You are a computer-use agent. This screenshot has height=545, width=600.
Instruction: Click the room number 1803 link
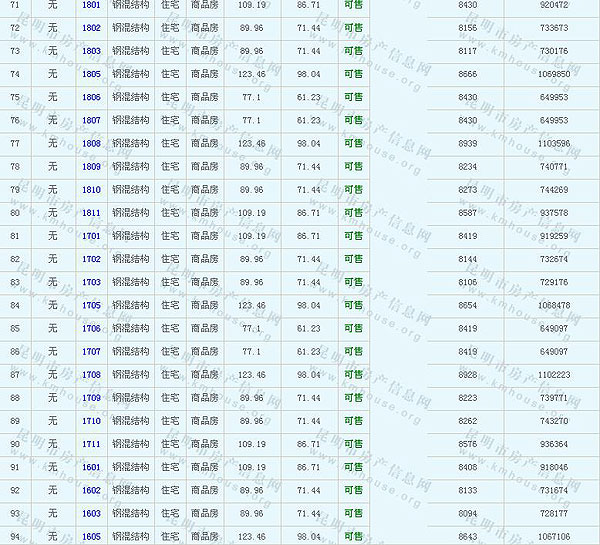[91, 51]
